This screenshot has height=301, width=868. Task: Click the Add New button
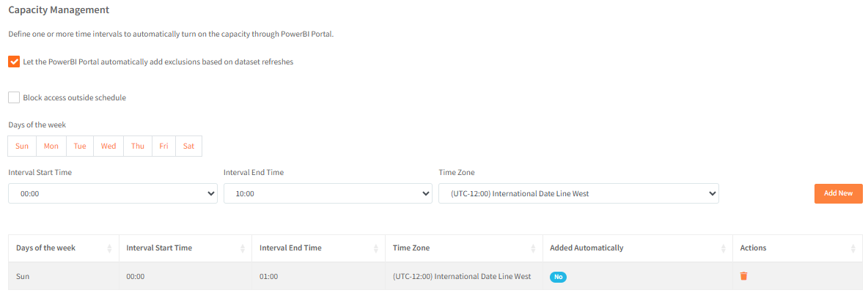point(838,193)
